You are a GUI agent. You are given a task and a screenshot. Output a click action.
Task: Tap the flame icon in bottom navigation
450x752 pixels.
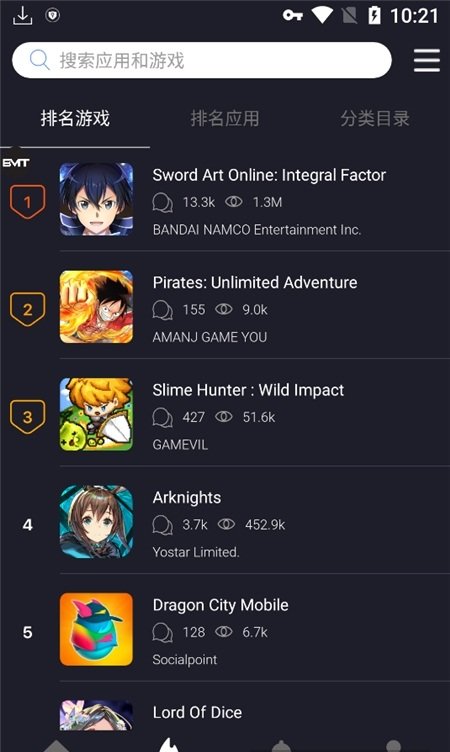pos(168,745)
